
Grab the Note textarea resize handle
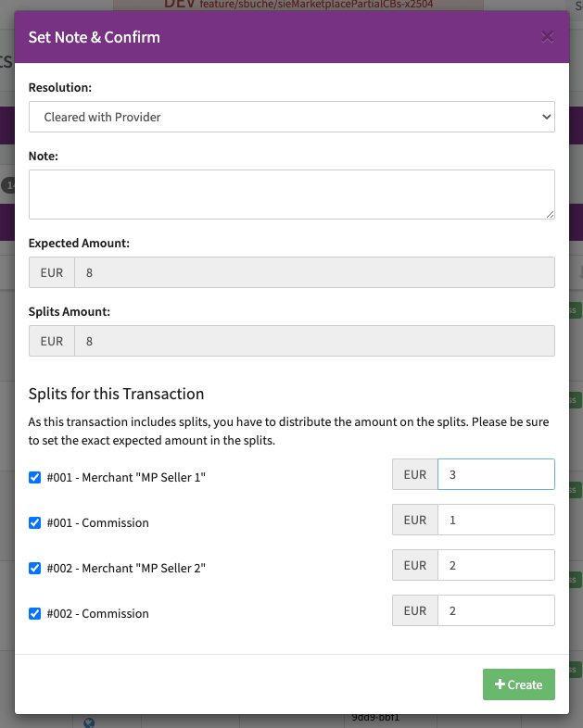click(x=550, y=214)
